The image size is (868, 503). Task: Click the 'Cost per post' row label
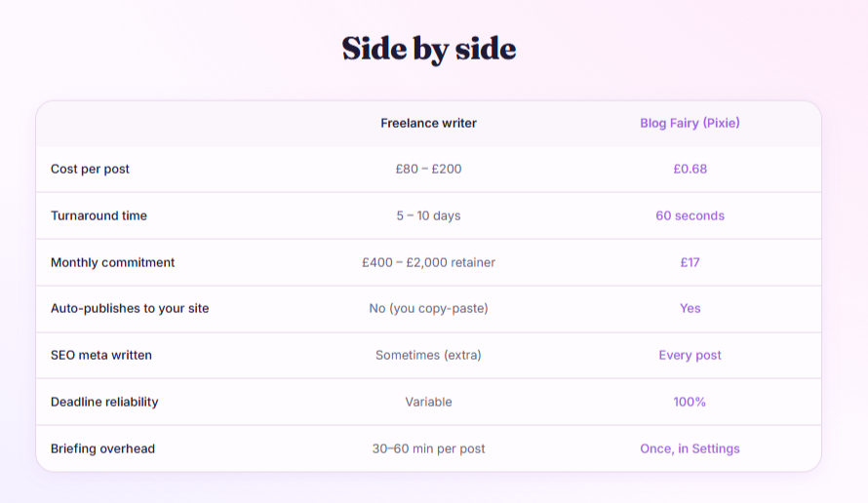(x=90, y=169)
